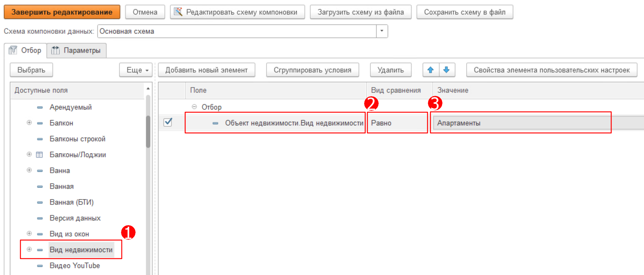
Task: Switch to the Параметры tab
Action: point(77,50)
